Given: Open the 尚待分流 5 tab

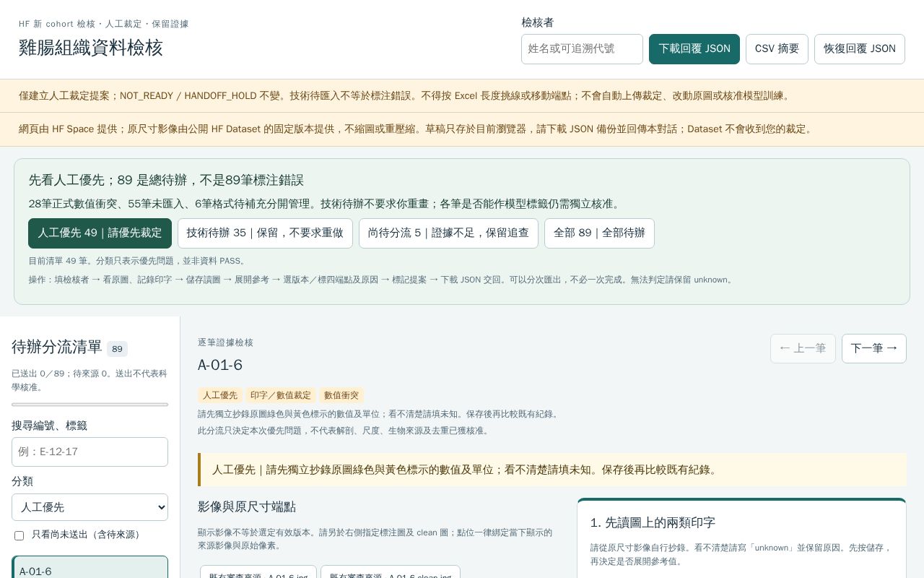Looking at the screenshot, I should [448, 233].
